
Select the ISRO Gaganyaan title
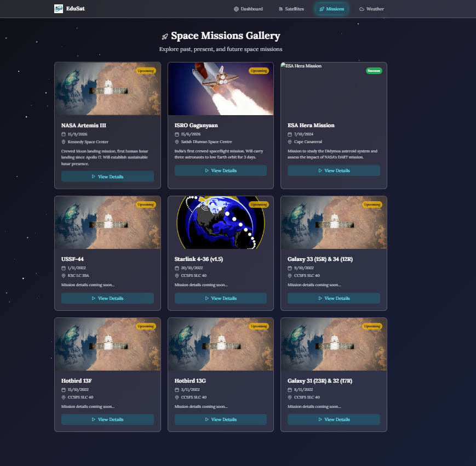pyautogui.click(x=196, y=126)
